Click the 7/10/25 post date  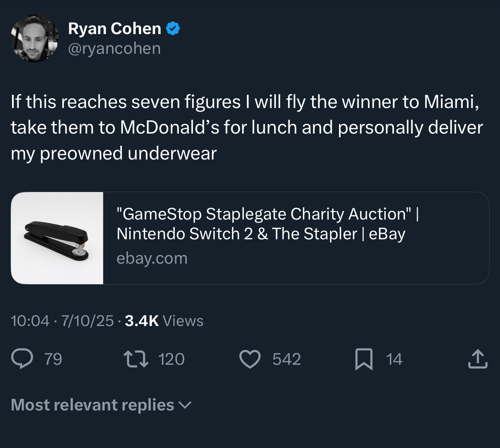tap(87, 321)
